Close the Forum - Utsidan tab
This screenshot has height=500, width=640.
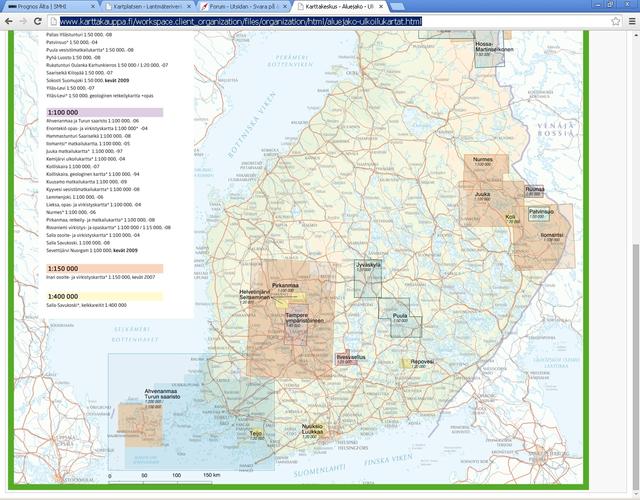tap(285, 7)
